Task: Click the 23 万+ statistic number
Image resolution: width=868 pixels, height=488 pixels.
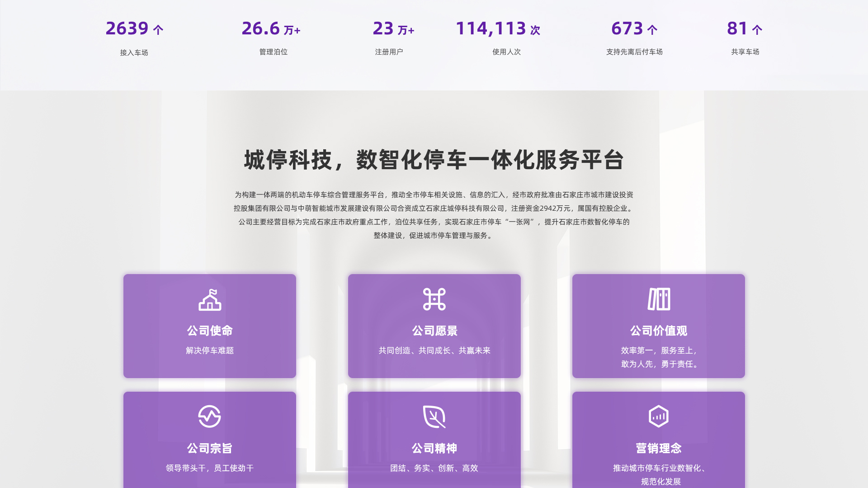Action: 394,28
